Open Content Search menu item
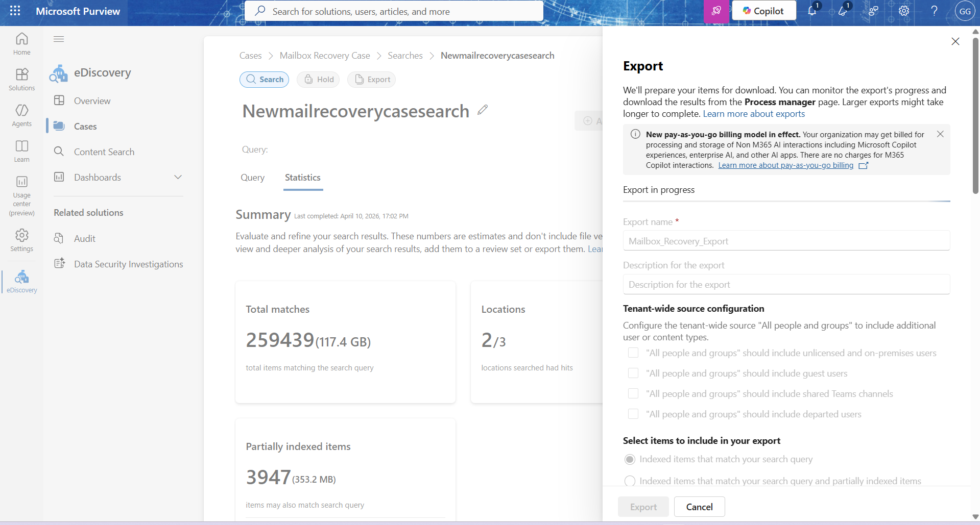The width and height of the screenshot is (980, 525). click(104, 152)
